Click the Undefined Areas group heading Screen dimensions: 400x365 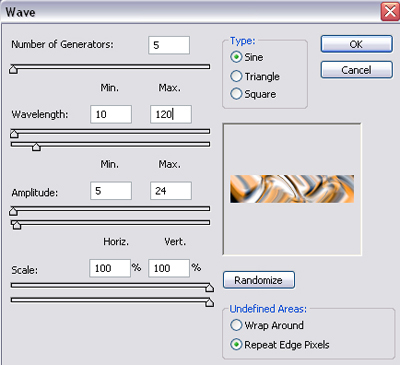[268, 309]
